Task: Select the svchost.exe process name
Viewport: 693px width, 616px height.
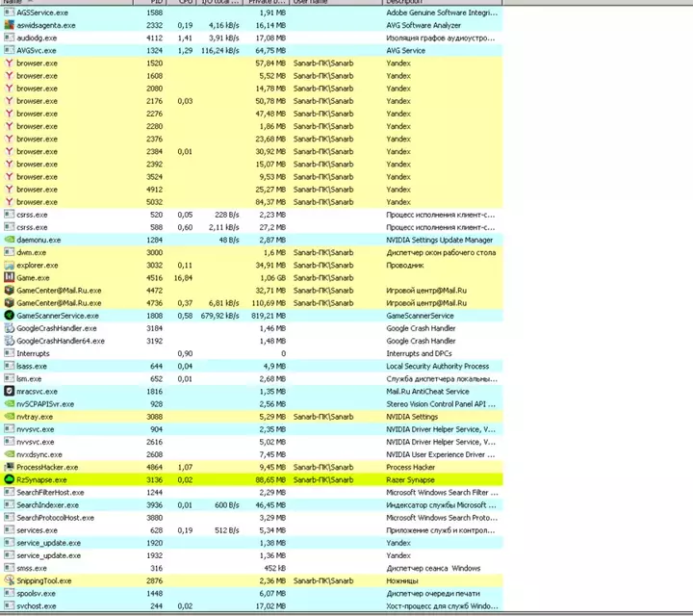Action: click(x=37, y=605)
